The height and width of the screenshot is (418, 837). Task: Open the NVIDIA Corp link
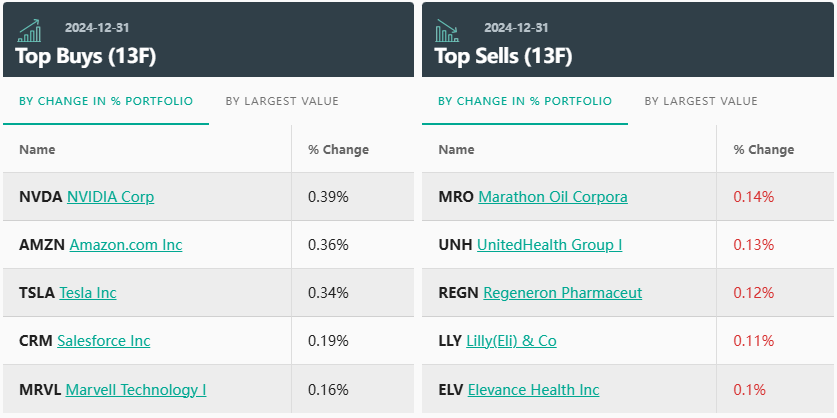(110, 197)
